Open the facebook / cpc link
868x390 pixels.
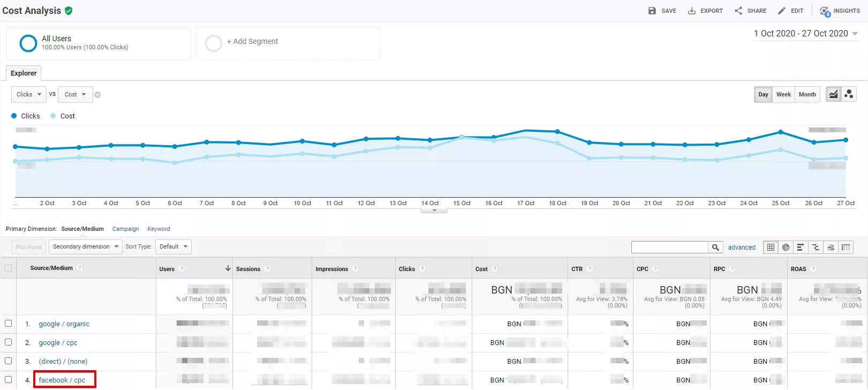(x=62, y=380)
